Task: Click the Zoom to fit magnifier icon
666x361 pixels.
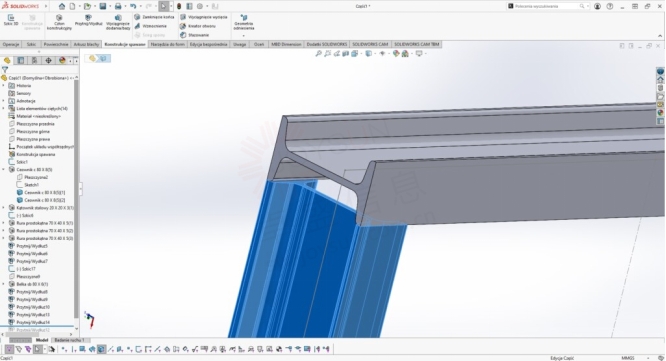Action: point(318,54)
